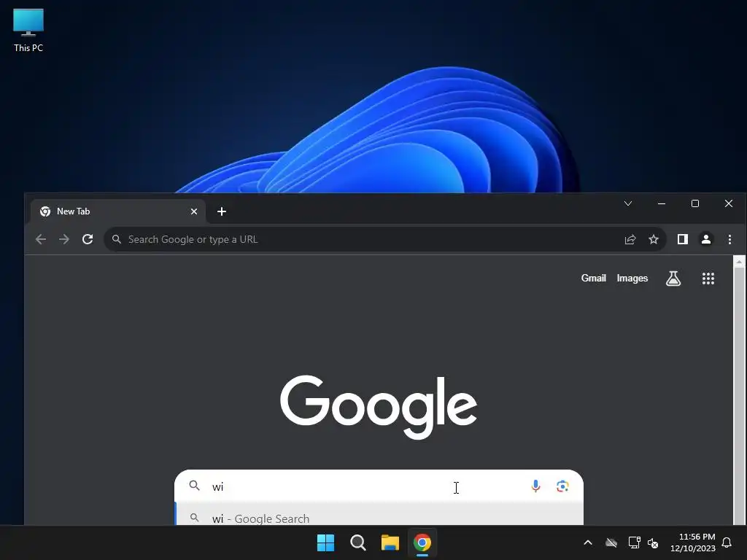
Task: Open the Windows Start menu
Action: (326, 542)
